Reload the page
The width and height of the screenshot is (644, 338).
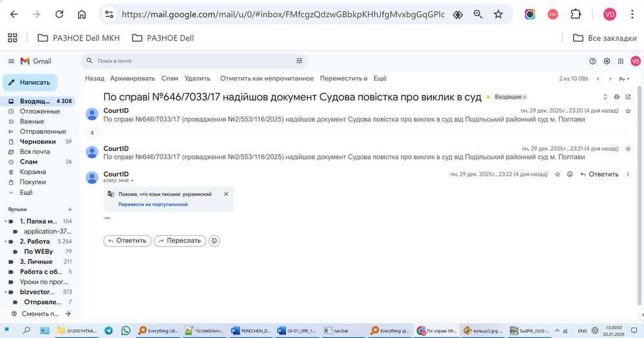coord(59,14)
